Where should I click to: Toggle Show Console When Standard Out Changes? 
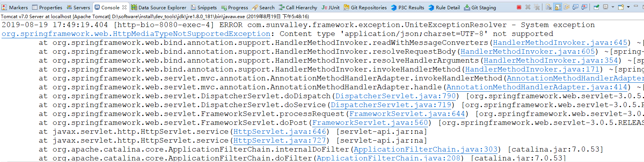click(575, 7)
